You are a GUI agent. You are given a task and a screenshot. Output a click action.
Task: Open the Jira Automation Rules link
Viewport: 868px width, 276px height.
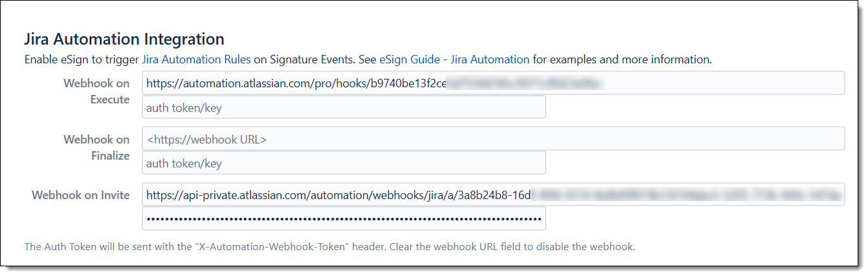[x=196, y=59]
